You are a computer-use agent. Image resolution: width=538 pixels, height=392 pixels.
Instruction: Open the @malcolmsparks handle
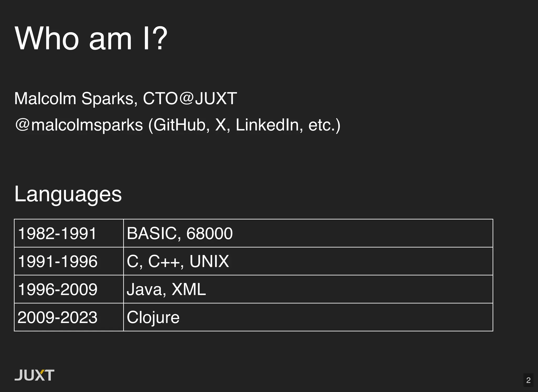coord(79,125)
